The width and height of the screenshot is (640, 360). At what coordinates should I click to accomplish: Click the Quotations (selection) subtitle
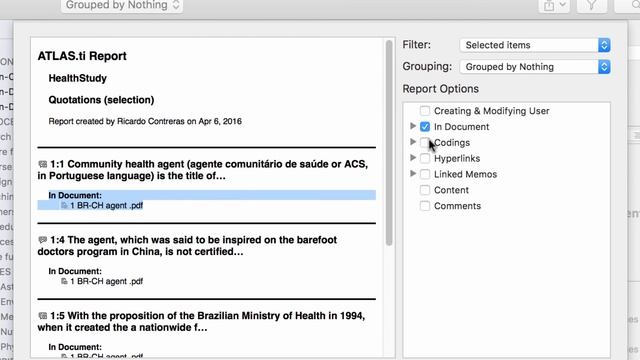101,100
